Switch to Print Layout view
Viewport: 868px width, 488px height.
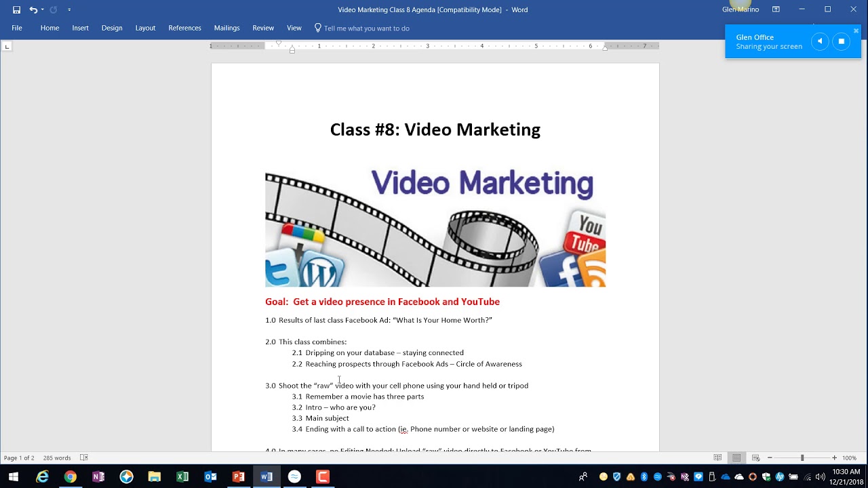click(736, 458)
